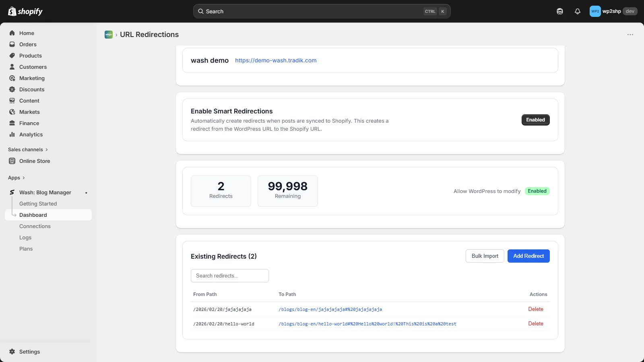The image size is (644, 362).
Task: Click the Products tag icon
Action: [x=12, y=56]
